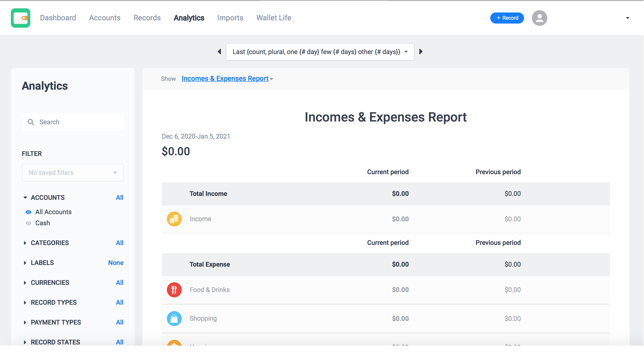This screenshot has width=644, height=362.
Task: Click the Shopping row label
Action: (203, 318)
